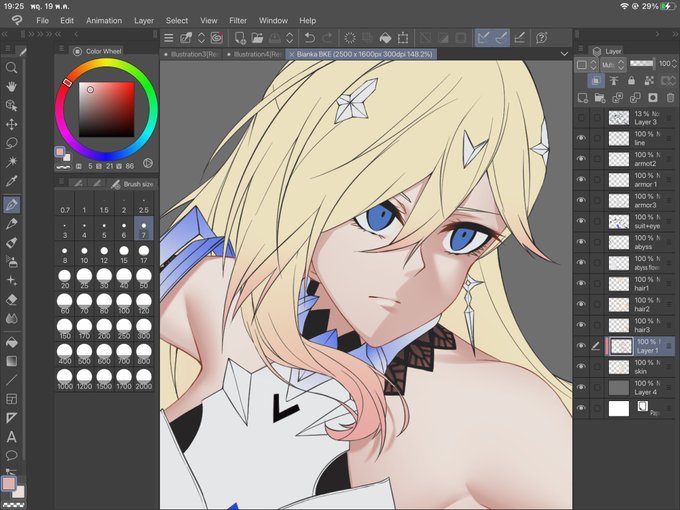Viewport: 680px width, 510px height.
Task: Hide the line layer
Action: 581,138
